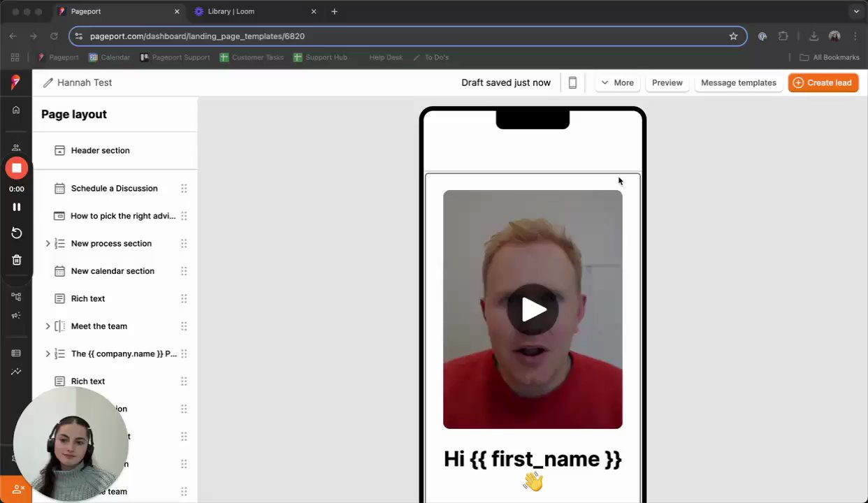This screenshot has width=868, height=503.
Task: Toggle the mobile device preview icon
Action: coord(572,82)
